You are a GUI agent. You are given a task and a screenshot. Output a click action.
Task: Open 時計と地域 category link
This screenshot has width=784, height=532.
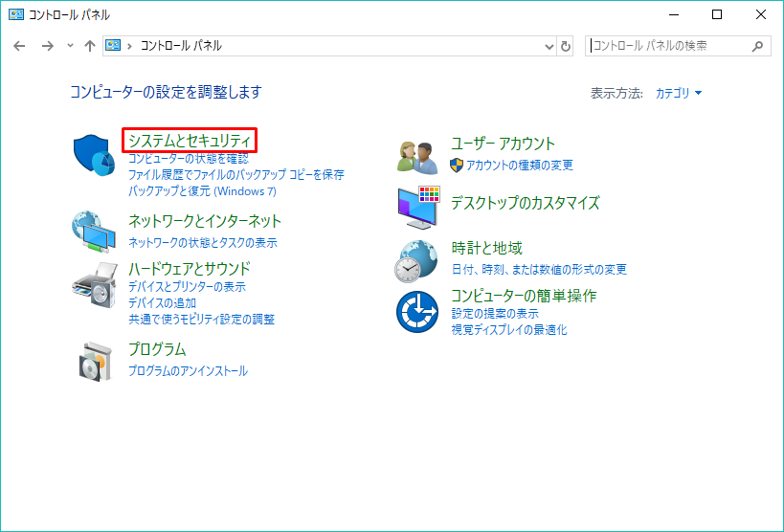(x=487, y=248)
